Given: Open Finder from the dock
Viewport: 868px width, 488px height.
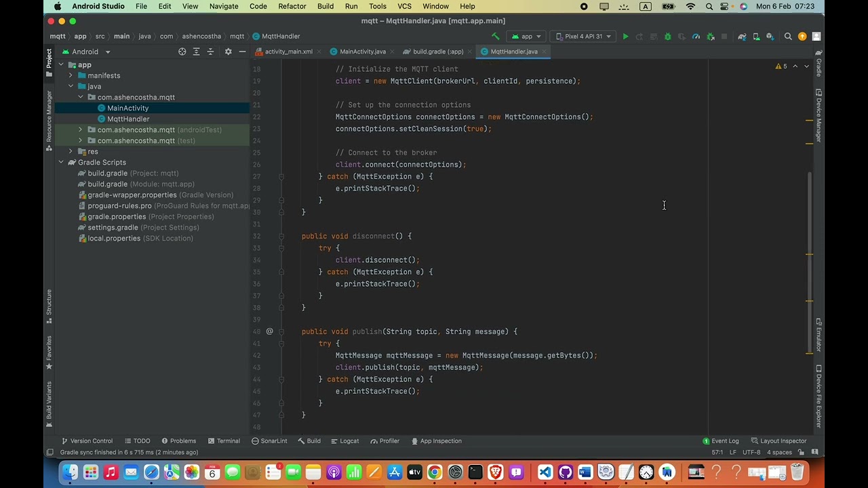Looking at the screenshot, I should coord(70,472).
